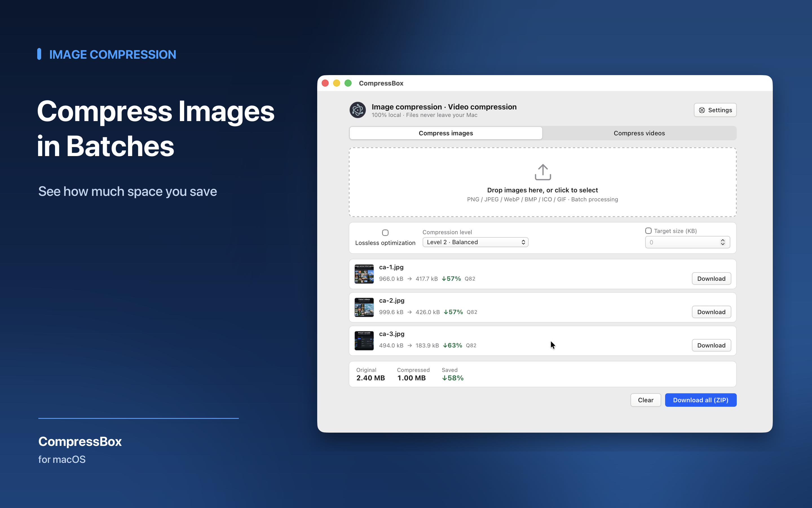Tick the Target size (KB) checkbox
The image size is (812, 508).
pos(648,231)
